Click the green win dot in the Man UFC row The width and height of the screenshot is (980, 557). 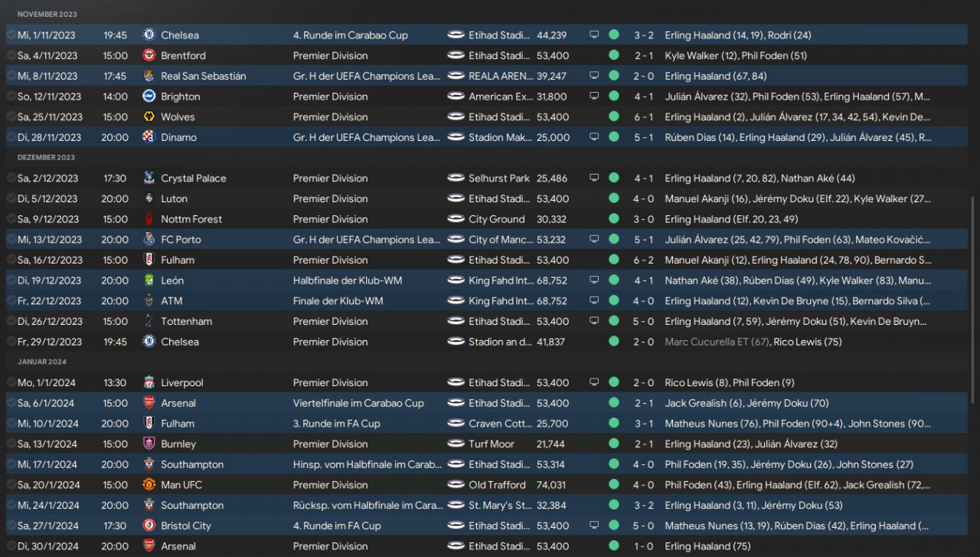[x=614, y=485]
